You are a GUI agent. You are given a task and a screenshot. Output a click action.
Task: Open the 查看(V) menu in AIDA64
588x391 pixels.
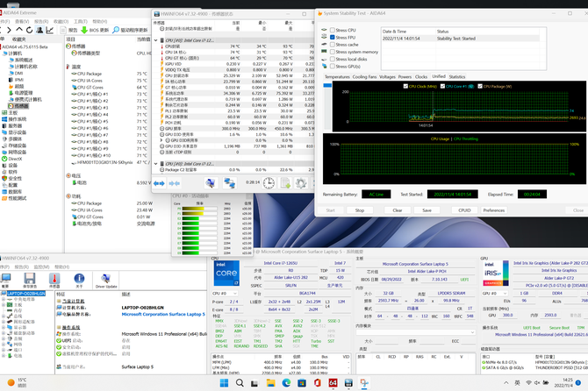coord(22,22)
